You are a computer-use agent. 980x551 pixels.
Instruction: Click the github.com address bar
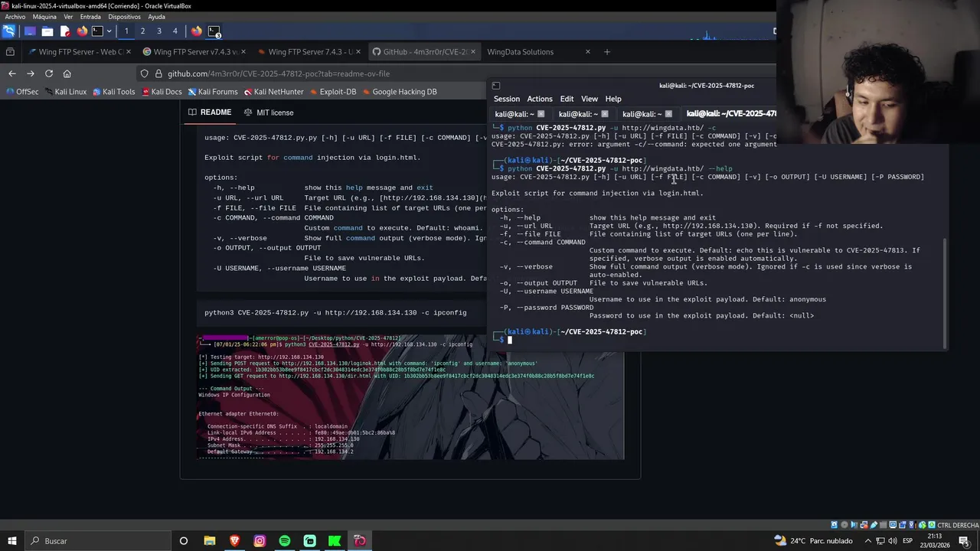click(279, 73)
